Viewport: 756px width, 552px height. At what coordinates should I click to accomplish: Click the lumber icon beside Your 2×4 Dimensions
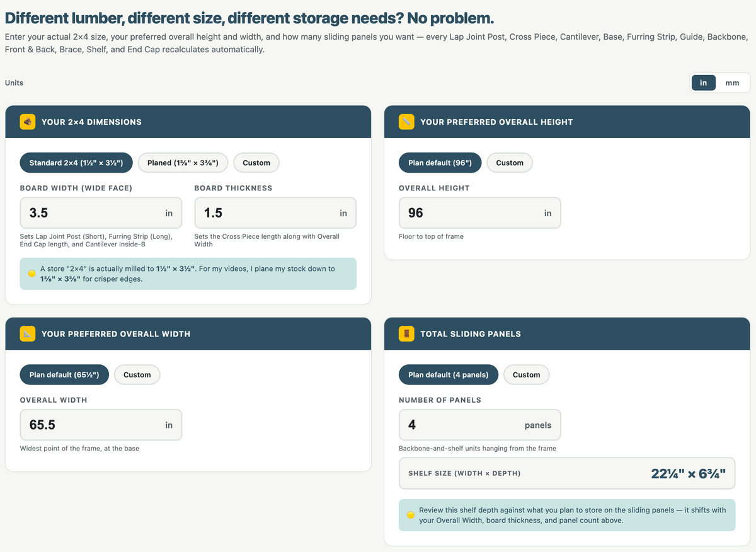point(28,122)
